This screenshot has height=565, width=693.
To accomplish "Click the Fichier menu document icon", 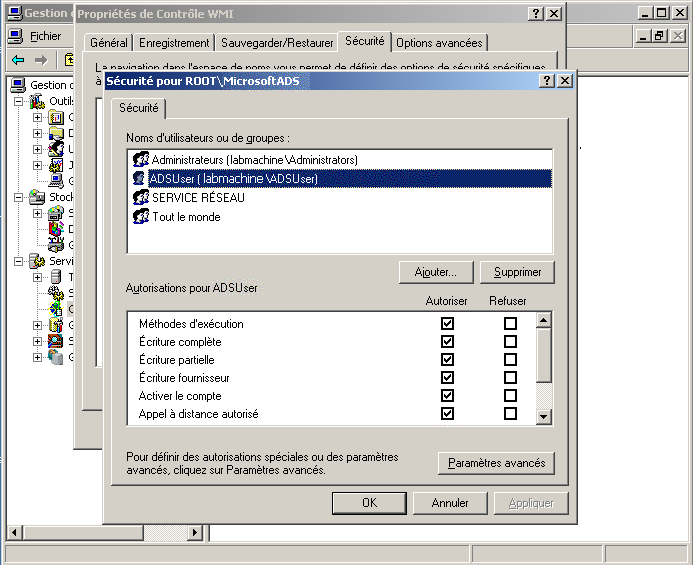I will [x=15, y=36].
